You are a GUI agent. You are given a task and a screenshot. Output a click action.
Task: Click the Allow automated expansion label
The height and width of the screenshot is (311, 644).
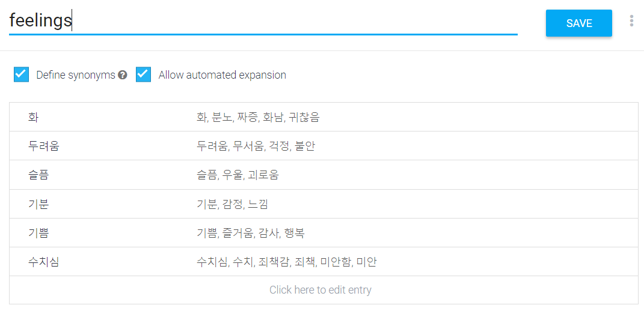pos(222,75)
